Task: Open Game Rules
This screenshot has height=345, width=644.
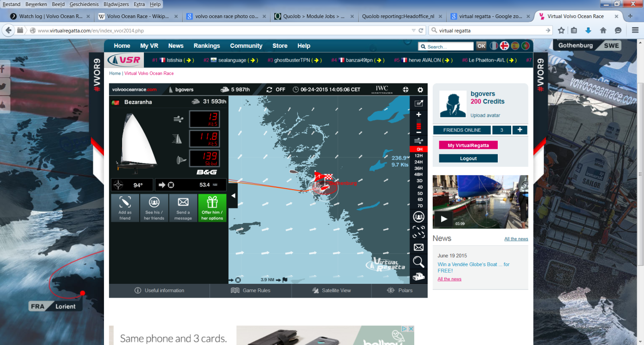Action: pyautogui.click(x=251, y=291)
